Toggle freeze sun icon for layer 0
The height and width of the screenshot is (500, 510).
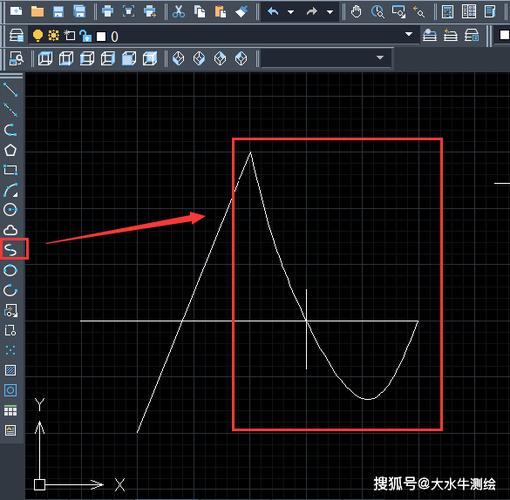(53, 35)
